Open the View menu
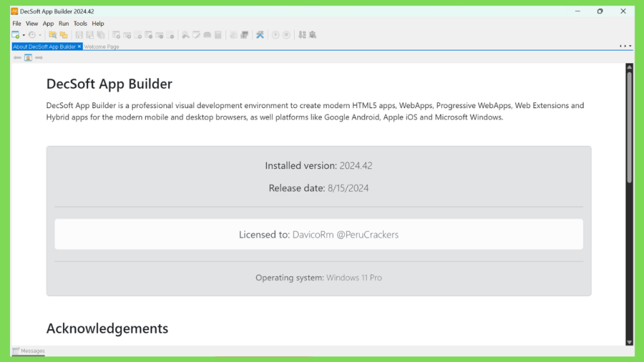The width and height of the screenshot is (644, 362). (x=31, y=23)
